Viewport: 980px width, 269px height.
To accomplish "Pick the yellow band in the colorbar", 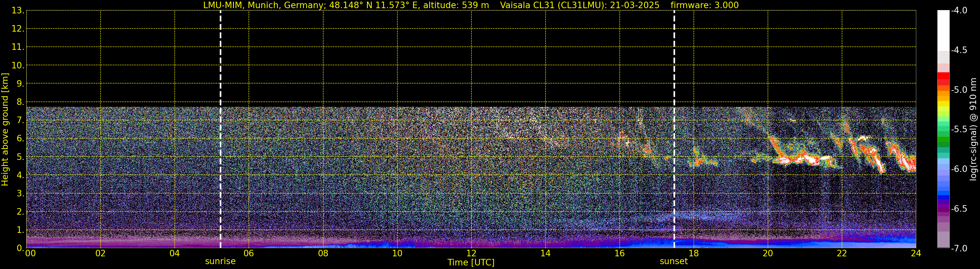I will (x=944, y=104).
